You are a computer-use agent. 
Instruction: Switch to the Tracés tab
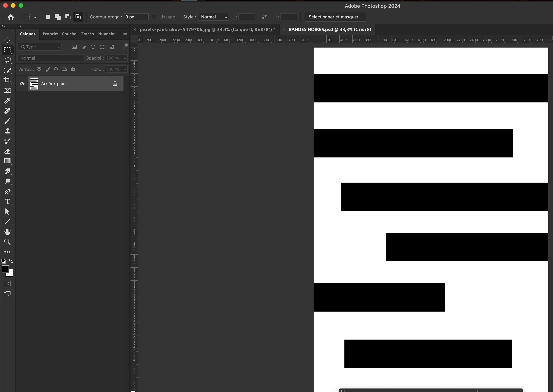point(87,34)
